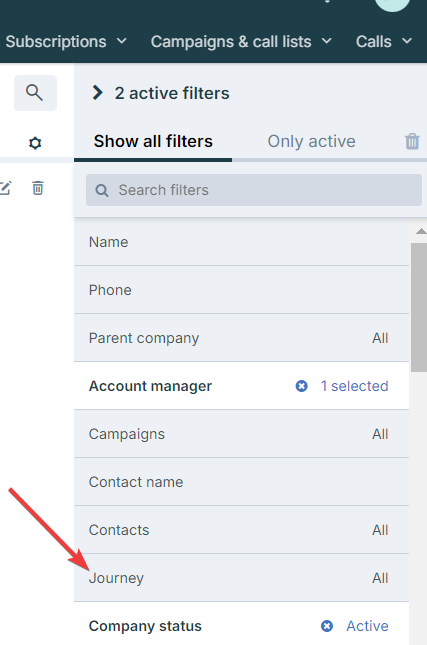Expand the Campaigns & call lists menu
The width and height of the screenshot is (427, 645).
point(241,42)
